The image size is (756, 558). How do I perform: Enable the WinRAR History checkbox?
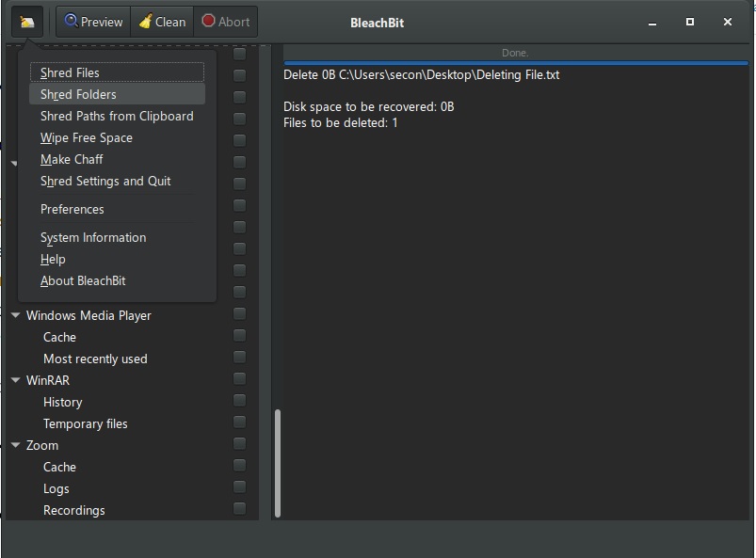click(239, 402)
